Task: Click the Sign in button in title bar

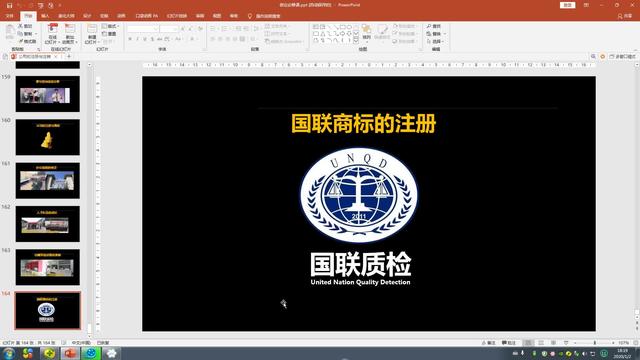Action: click(x=567, y=5)
